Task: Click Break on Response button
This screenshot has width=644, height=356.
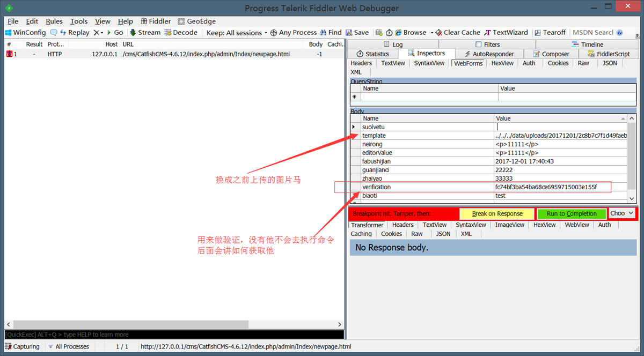Action: 497,213
